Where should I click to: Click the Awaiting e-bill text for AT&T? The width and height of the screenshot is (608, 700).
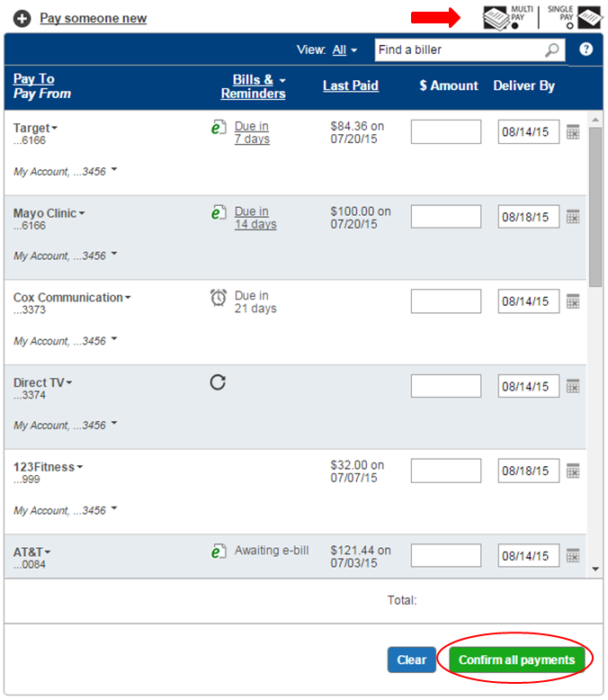click(x=272, y=551)
